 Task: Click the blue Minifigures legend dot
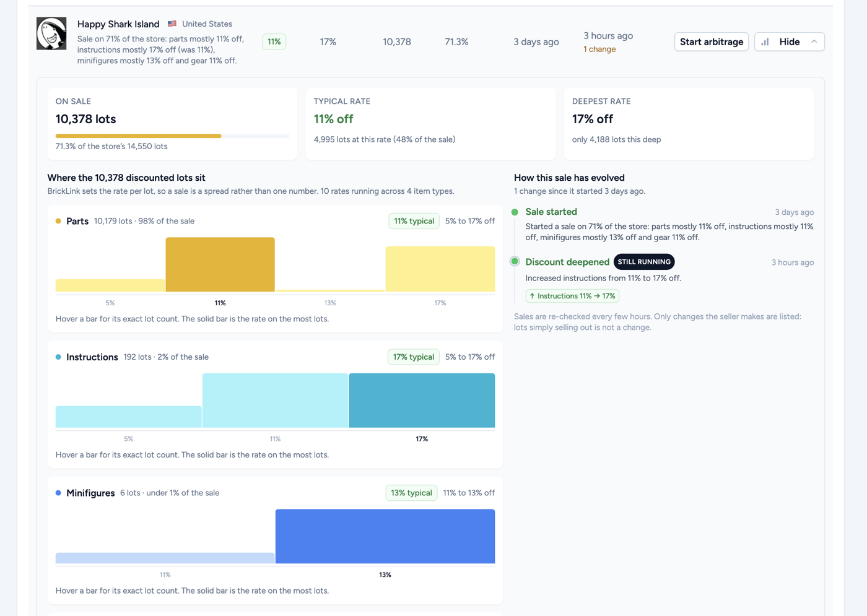(x=58, y=493)
